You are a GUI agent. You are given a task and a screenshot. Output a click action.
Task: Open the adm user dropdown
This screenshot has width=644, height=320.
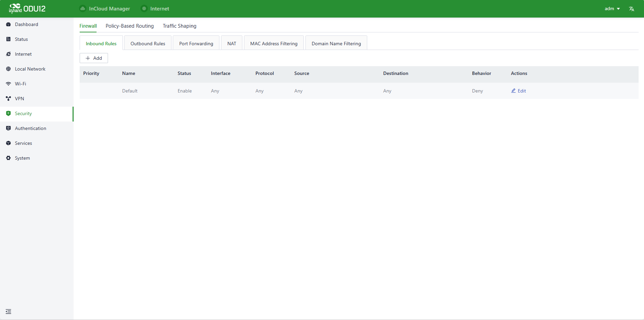612,9
